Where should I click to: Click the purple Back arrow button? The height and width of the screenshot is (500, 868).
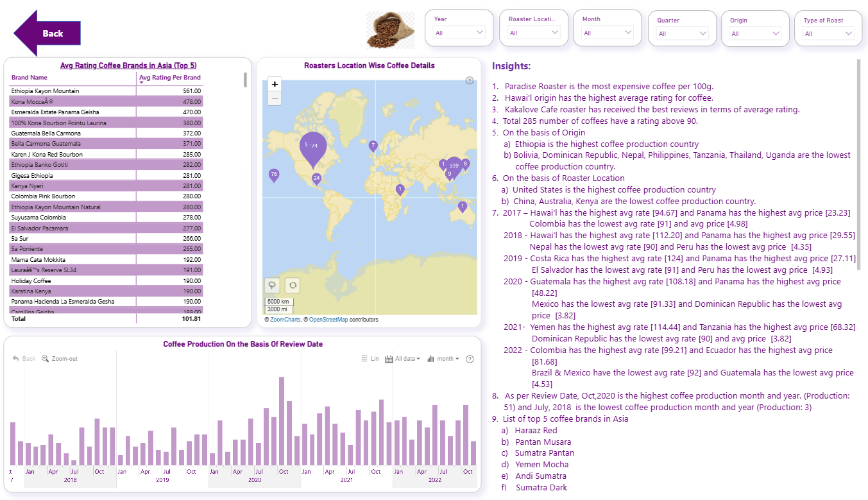(47, 33)
